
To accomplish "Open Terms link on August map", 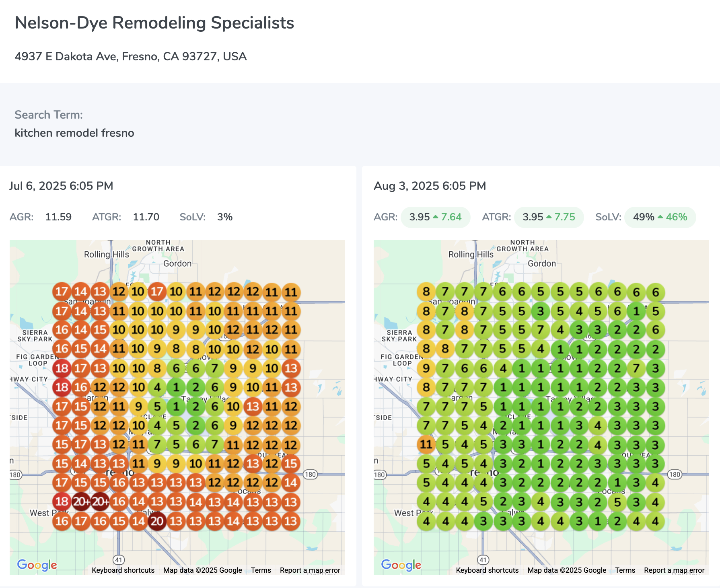I will (x=625, y=570).
